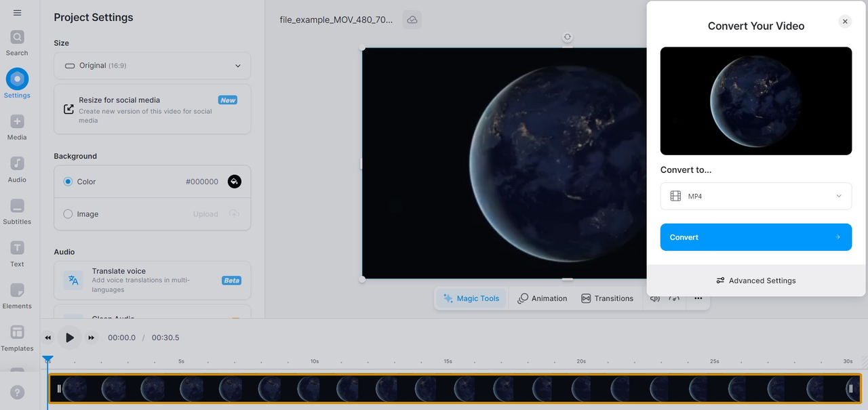Click the Resize for social media card
The image size is (868, 410).
tap(153, 109)
